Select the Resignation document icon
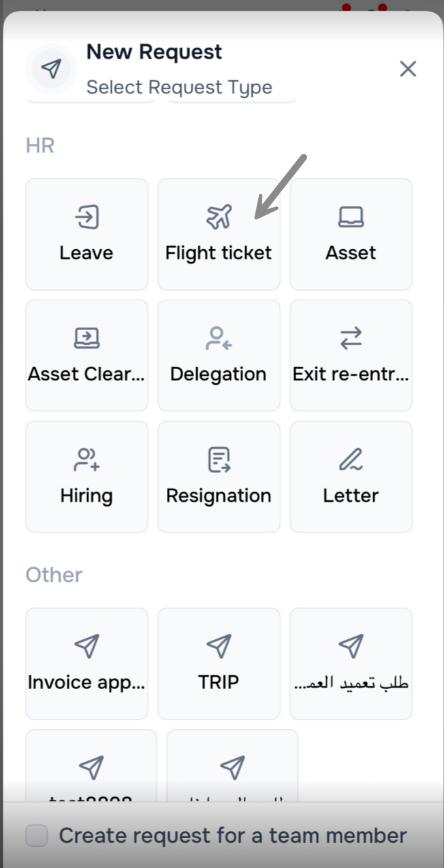This screenshot has height=868, width=444. (219, 460)
